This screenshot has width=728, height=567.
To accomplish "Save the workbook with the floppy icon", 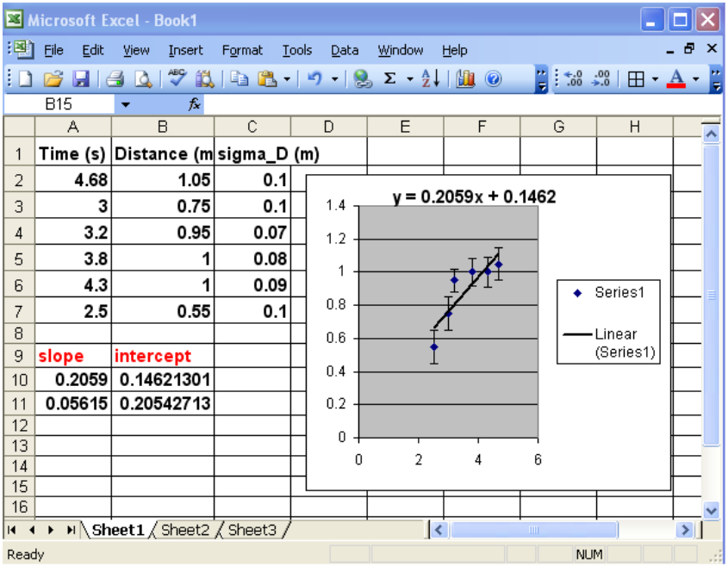I will tap(80, 79).
